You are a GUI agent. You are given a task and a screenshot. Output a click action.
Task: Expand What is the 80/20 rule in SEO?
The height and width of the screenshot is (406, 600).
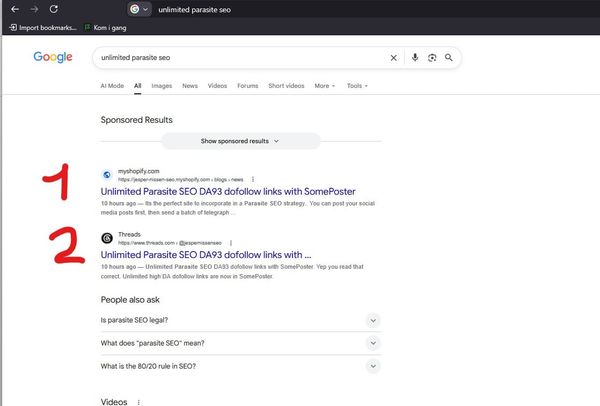pos(241,366)
